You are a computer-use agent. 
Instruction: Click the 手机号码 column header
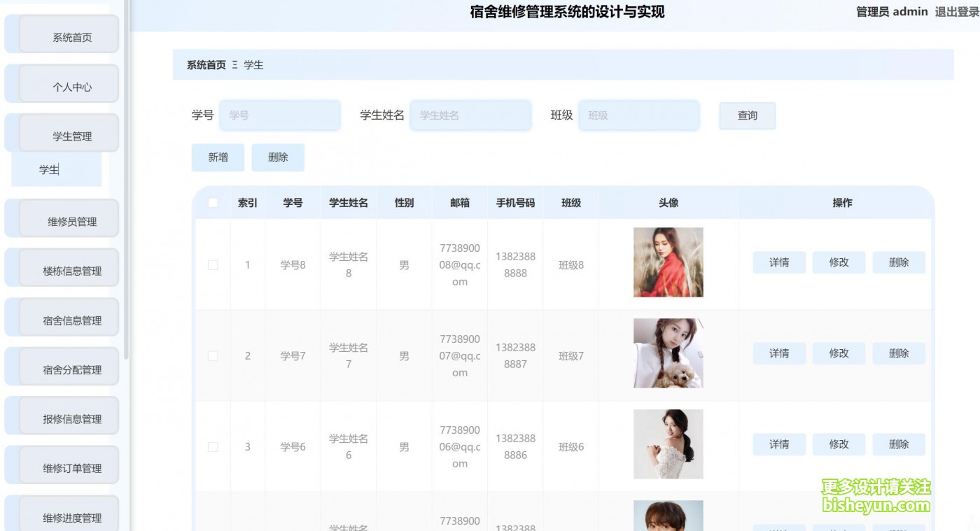click(x=515, y=203)
